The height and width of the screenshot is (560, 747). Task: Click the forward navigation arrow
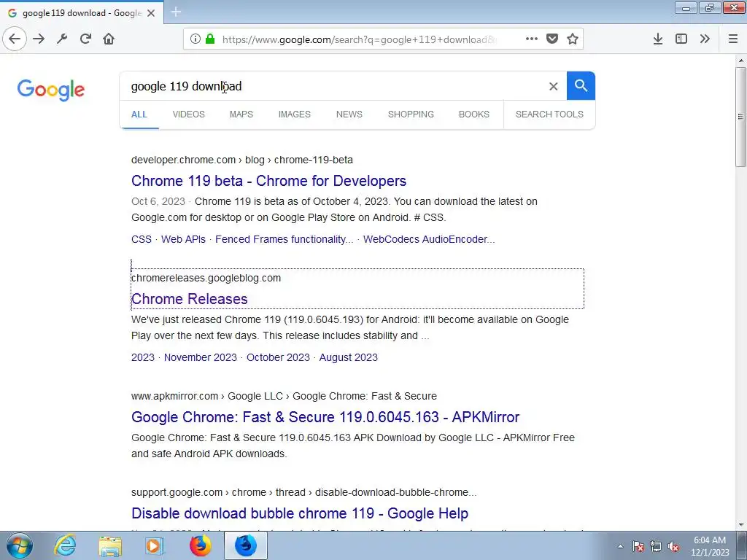point(39,39)
